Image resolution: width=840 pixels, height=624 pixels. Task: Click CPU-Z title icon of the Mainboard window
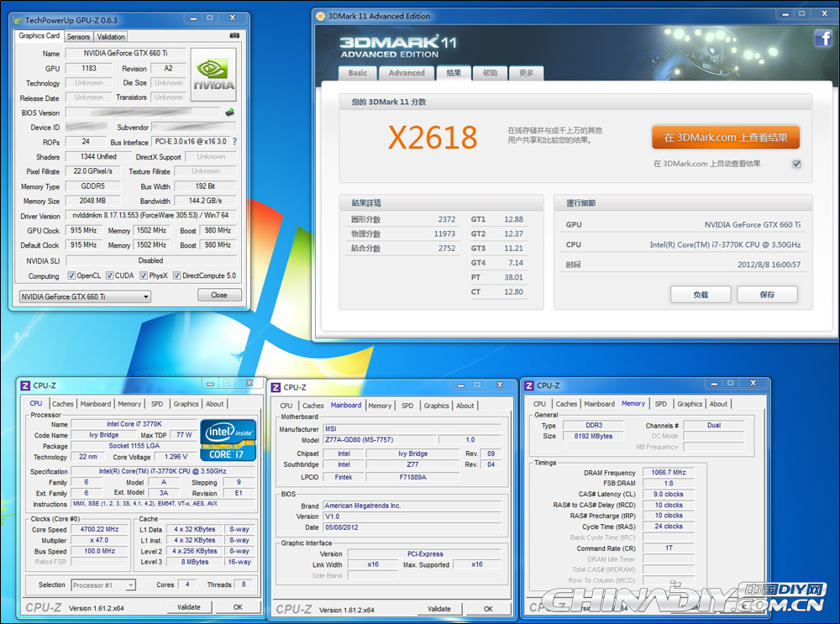point(276,387)
